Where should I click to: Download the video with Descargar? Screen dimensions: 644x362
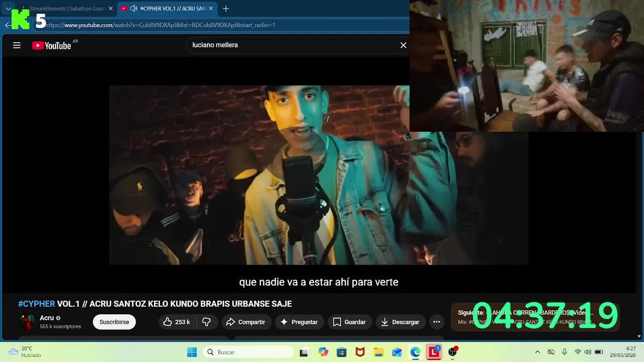[400, 322]
